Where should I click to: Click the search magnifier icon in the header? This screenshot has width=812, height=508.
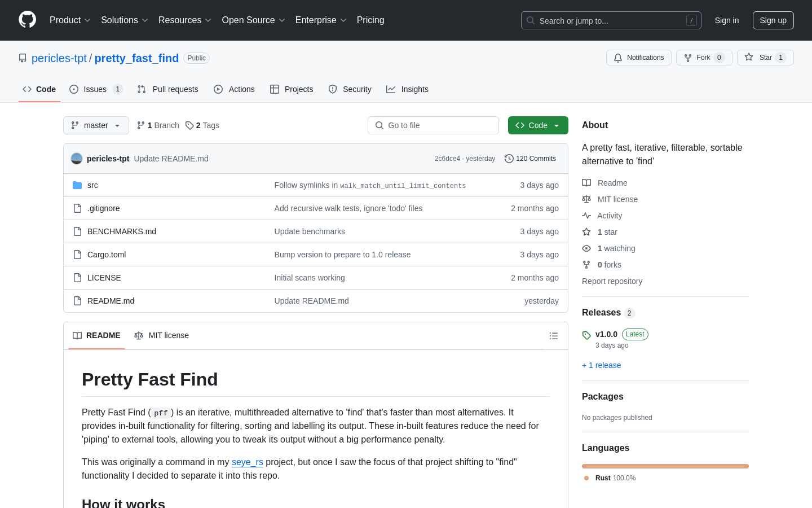tap(531, 20)
